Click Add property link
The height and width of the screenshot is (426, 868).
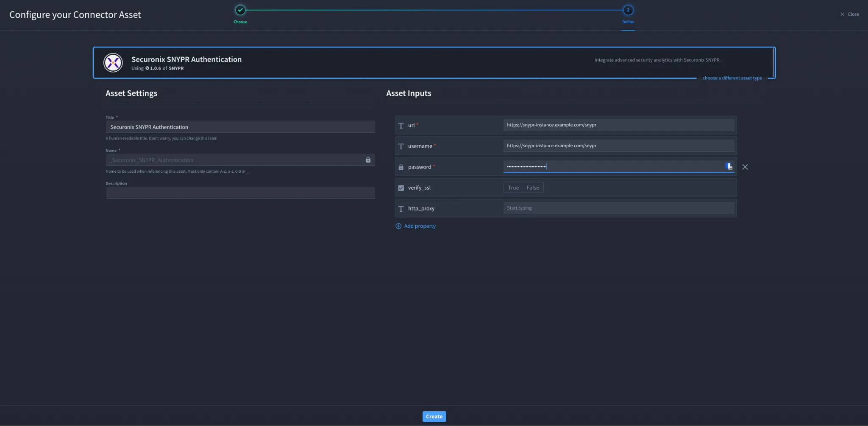[420, 226]
